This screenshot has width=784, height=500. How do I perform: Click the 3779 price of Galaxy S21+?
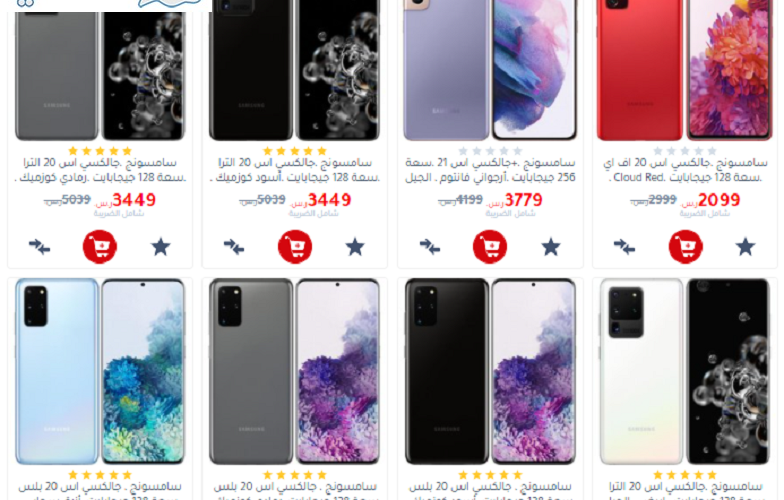tap(524, 200)
